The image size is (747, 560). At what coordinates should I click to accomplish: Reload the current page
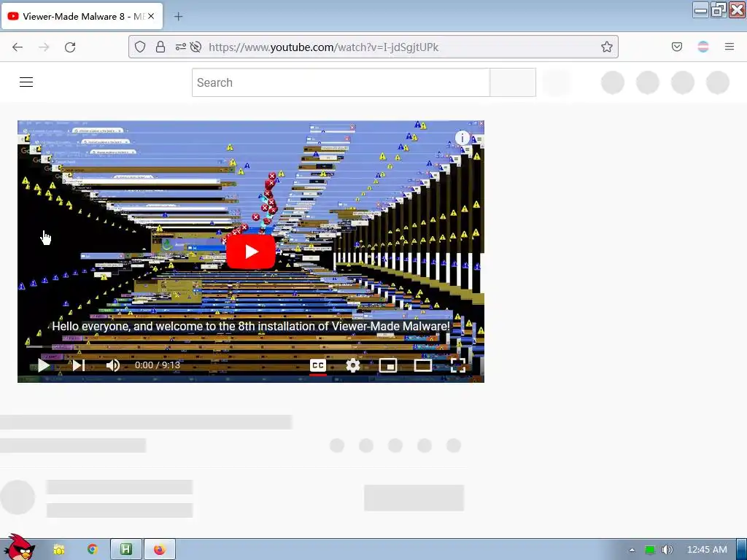tap(70, 47)
